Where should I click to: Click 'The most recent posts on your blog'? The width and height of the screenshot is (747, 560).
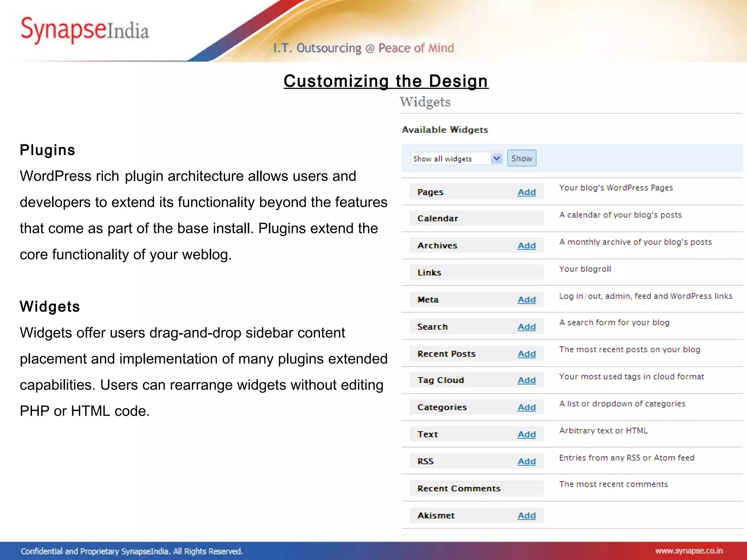pos(630,350)
